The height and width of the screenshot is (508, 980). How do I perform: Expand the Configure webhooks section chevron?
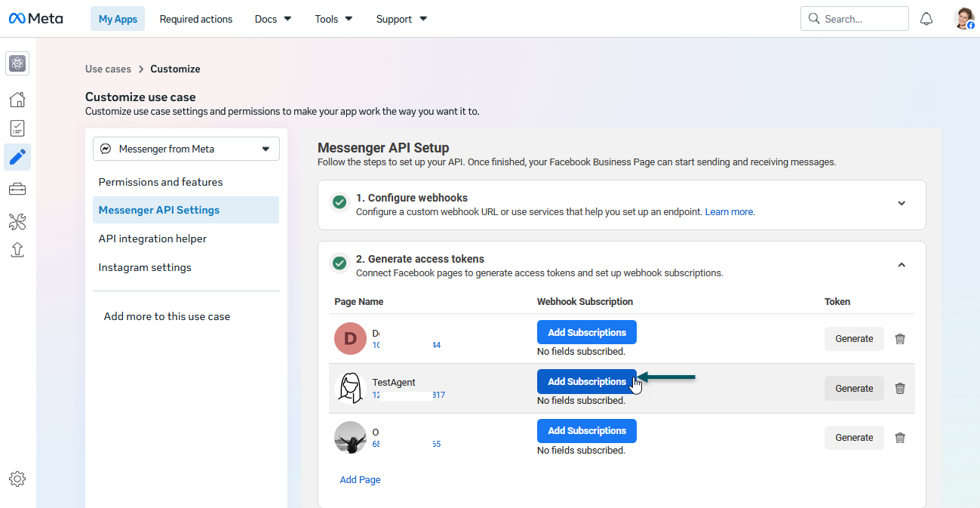[902, 203]
